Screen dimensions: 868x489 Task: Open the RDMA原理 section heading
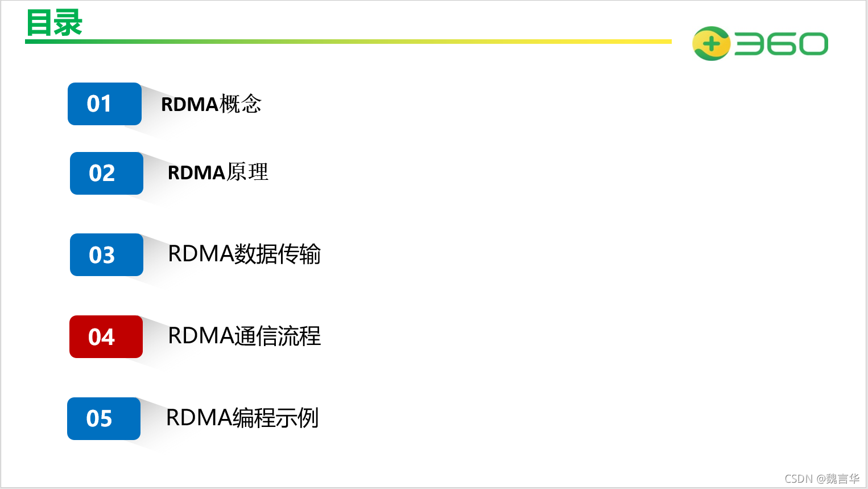tap(218, 172)
